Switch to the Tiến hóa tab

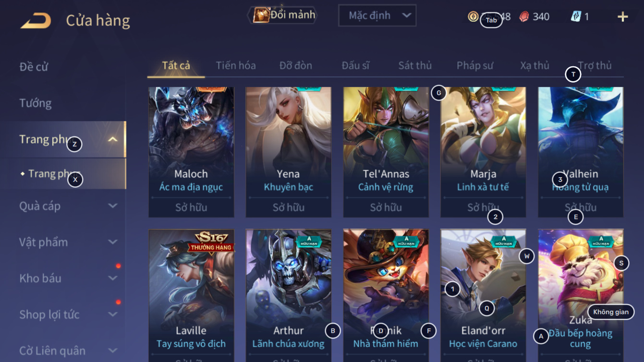[236, 66]
